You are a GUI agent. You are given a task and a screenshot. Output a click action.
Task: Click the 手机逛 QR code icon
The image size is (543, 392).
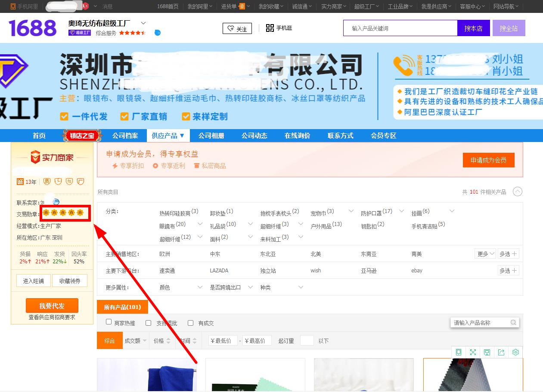point(270,28)
